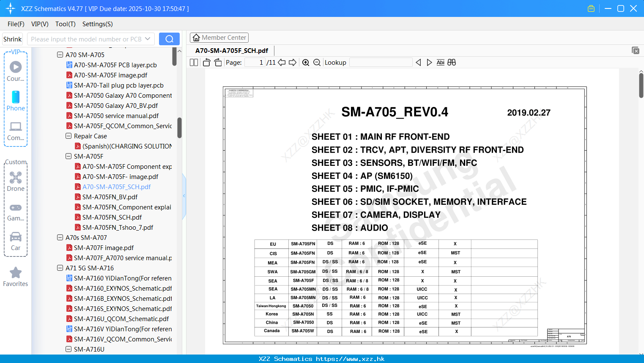
Task: Open the Settings(S) menu
Action: [97, 24]
